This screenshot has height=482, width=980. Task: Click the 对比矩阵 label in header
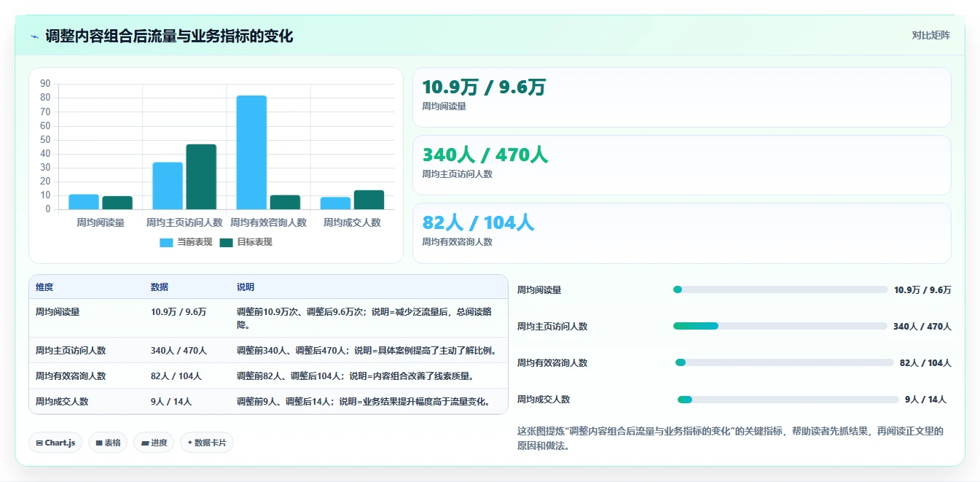(930, 35)
